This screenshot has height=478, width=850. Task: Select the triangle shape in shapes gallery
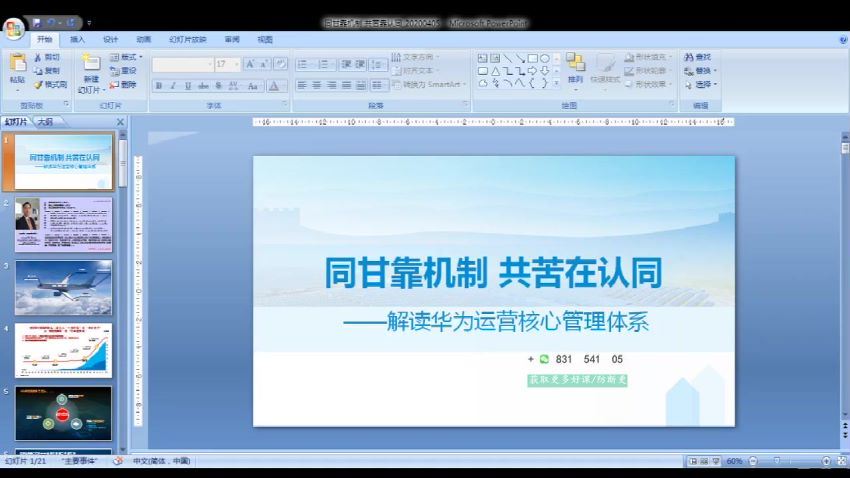495,71
